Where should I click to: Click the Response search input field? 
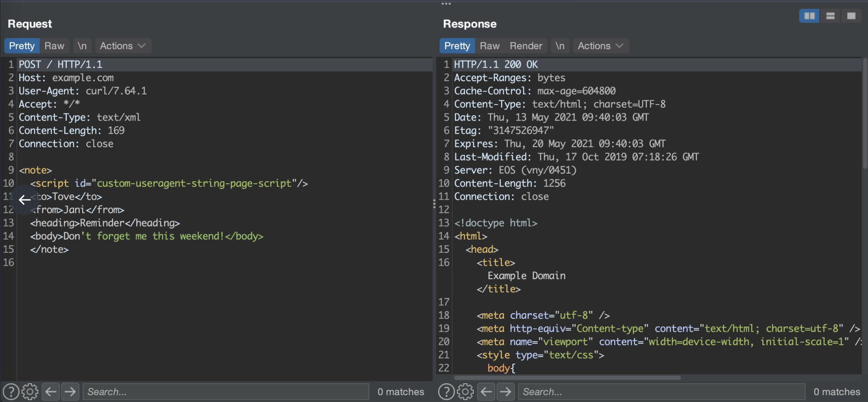[661, 392]
